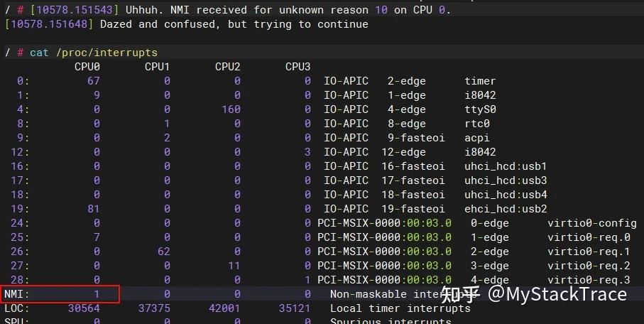Select the value 81 in the ehci_hcd row
The image size is (644, 324).
93,209
